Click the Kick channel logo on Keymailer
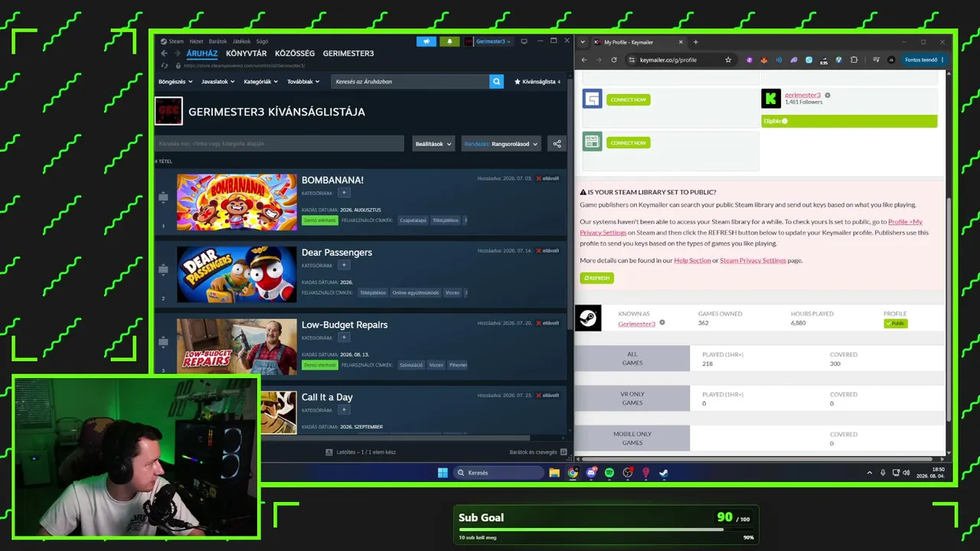 [x=771, y=99]
